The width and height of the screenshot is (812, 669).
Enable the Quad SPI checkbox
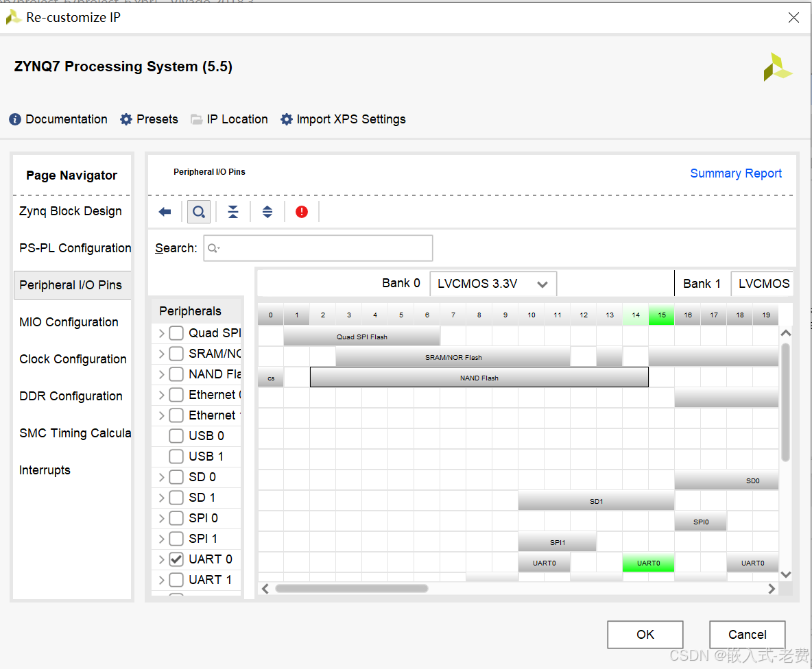[176, 332]
